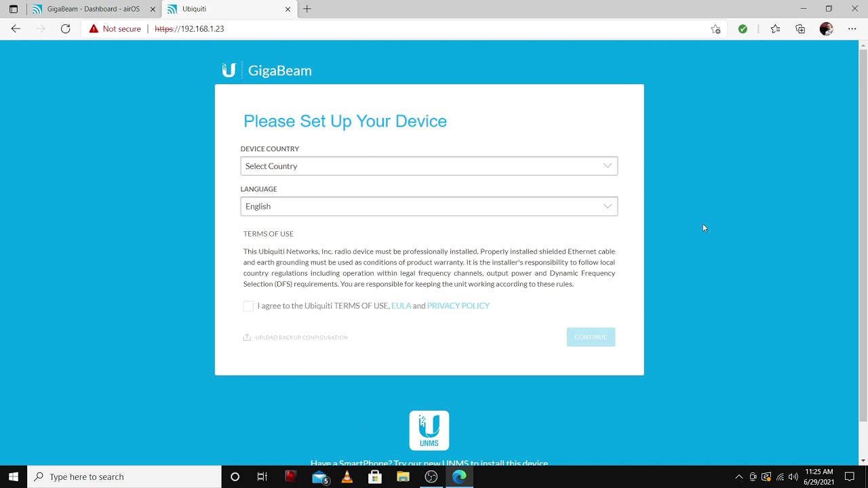
Task: Click the Not secure warning indicator
Action: [x=115, y=28]
